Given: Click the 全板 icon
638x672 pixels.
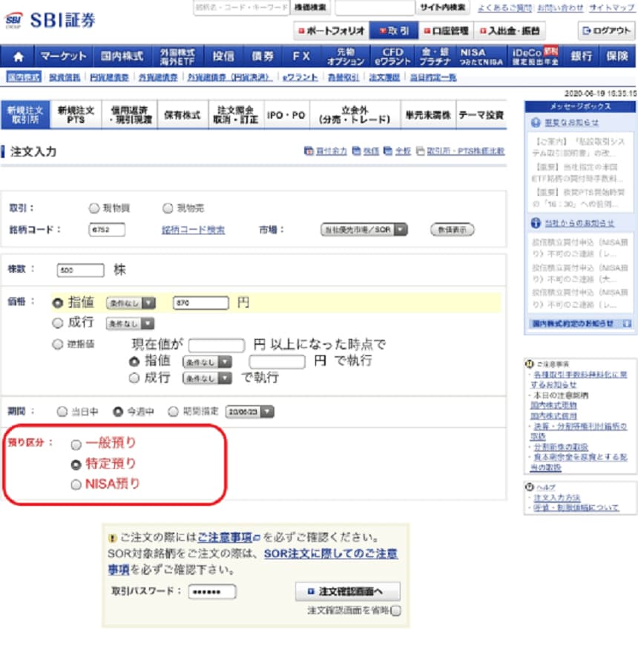Looking at the screenshot, I should point(388,151).
